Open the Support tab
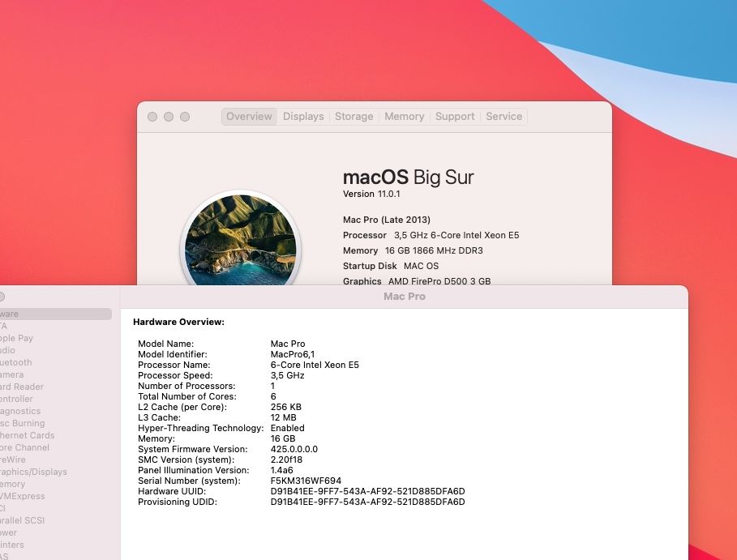The image size is (737, 560). [x=455, y=117]
